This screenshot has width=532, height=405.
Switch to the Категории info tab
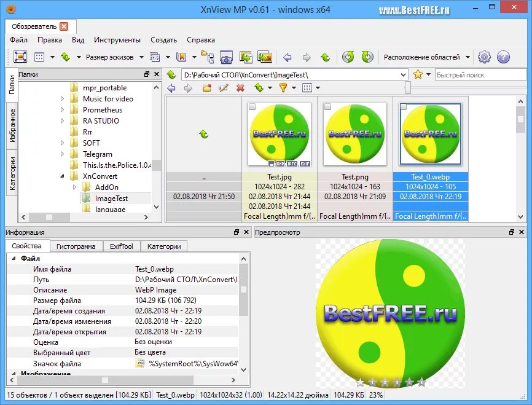pyautogui.click(x=164, y=246)
